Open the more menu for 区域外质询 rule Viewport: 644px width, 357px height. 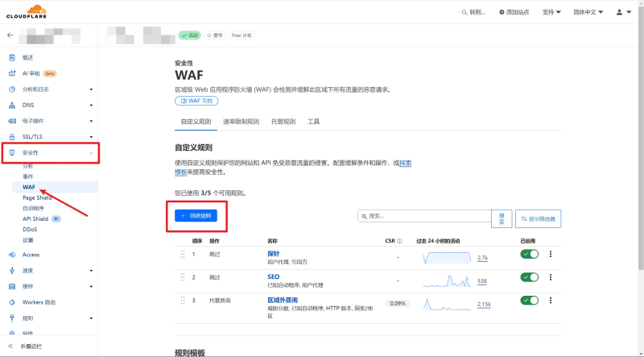click(551, 301)
